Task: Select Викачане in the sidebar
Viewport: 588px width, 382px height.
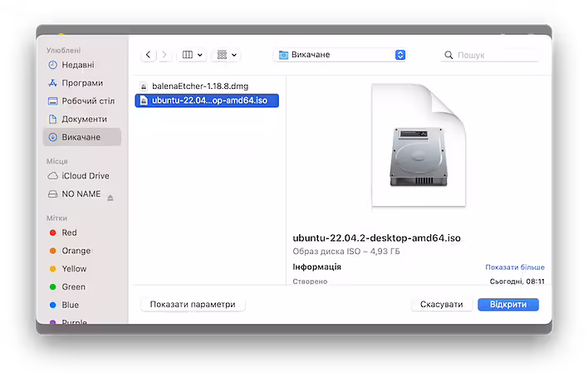Action: coord(81,137)
